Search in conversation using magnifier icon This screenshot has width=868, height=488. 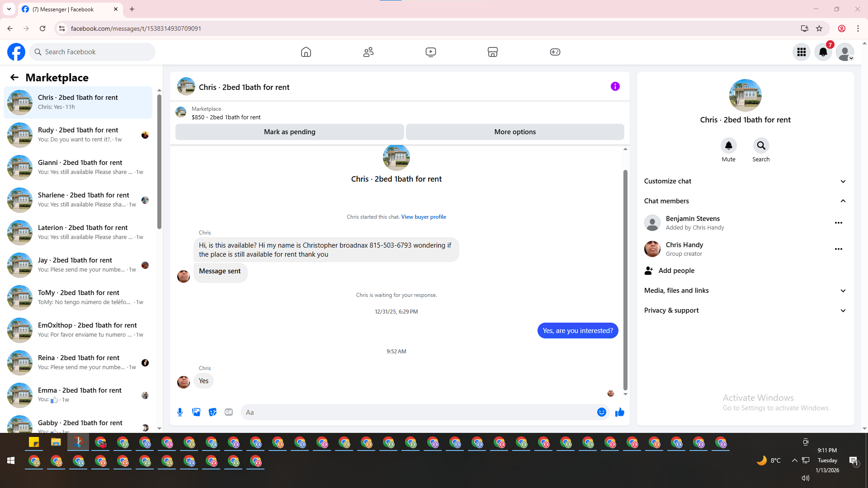click(761, 146)
